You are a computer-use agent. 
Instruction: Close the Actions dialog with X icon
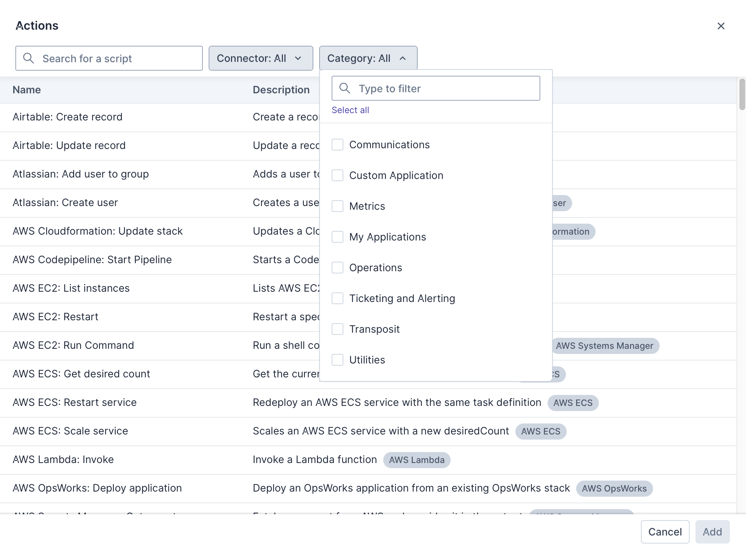coord(720,26)
